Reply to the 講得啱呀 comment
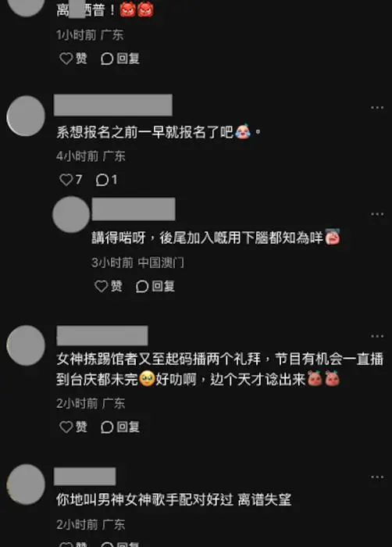 click(155, 286)
